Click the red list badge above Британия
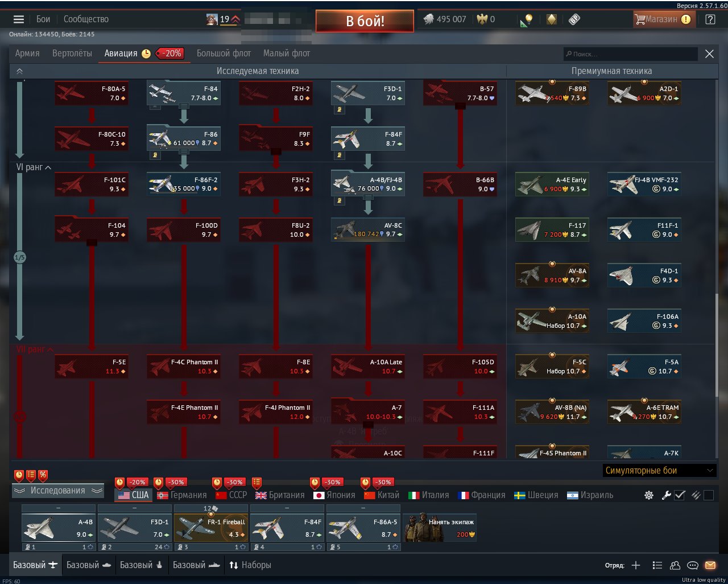Image resolution: width=728 pixels, height=584 pixels. (257, 483)
